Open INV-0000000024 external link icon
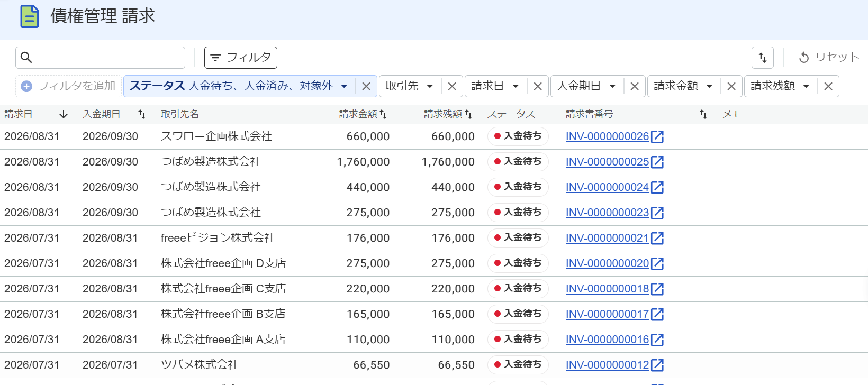This screenshot has width=868, height=385. tap(657, 187)
